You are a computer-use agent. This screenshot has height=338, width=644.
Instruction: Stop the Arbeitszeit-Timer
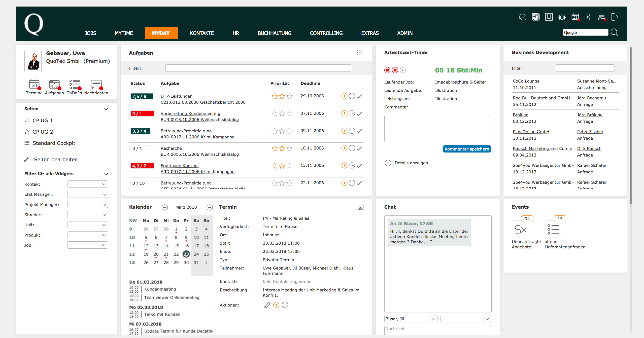(x=387, y=70)
